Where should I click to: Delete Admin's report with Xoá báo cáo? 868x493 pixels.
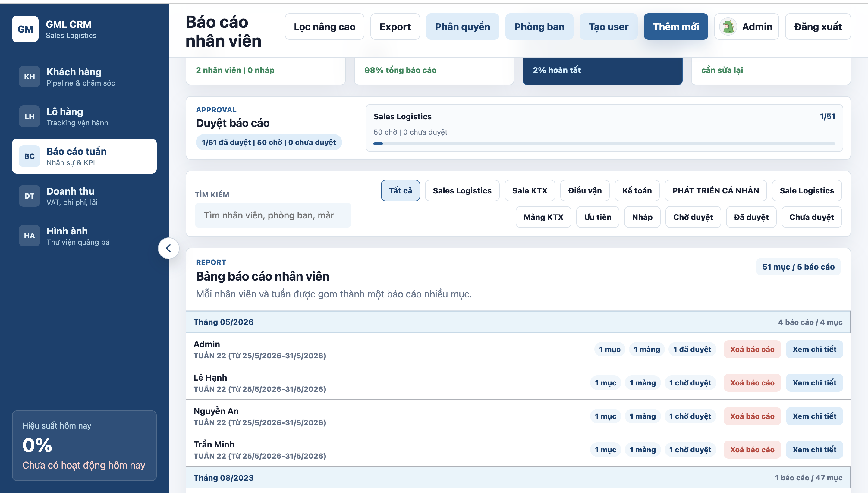point(752,350)
